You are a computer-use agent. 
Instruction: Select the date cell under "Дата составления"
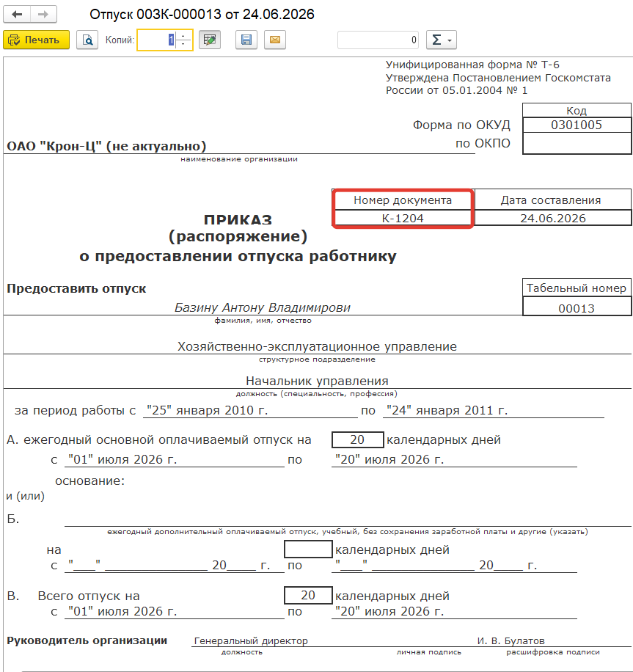pyautogui.click(x=553, y=218)
